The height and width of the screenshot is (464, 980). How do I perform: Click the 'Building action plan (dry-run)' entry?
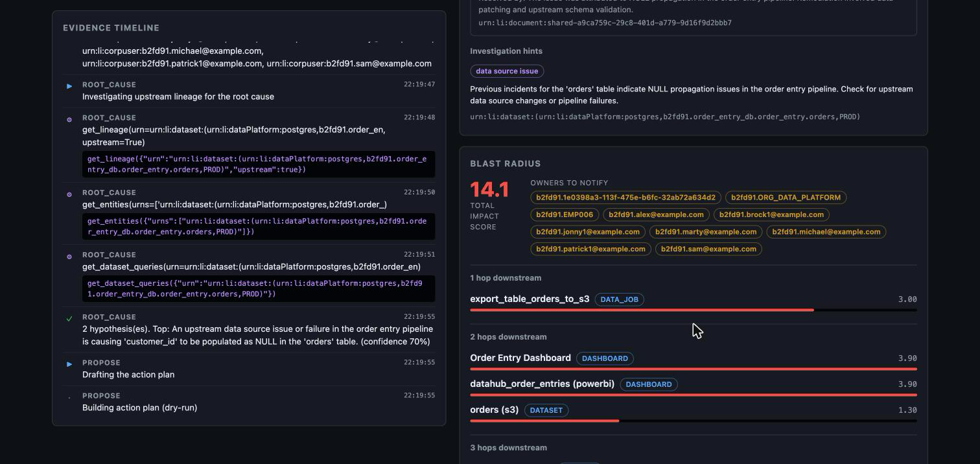click(139, 408)
